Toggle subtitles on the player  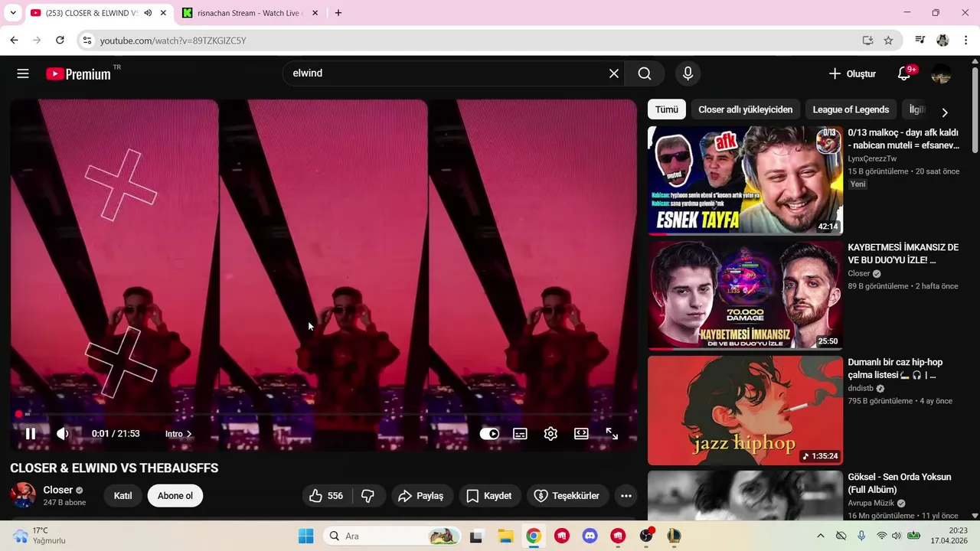[520, 434]
